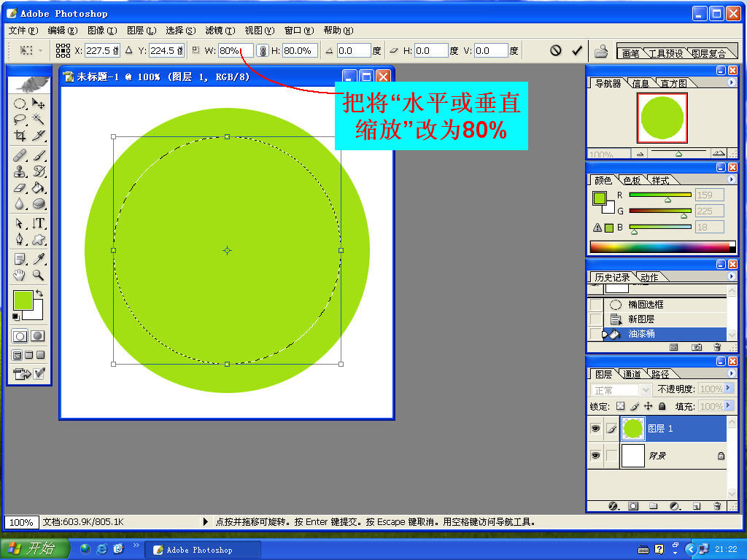Click Adobe Photoshop taskbar button
The width and height of the screenshot is (747, 560).
203,550
